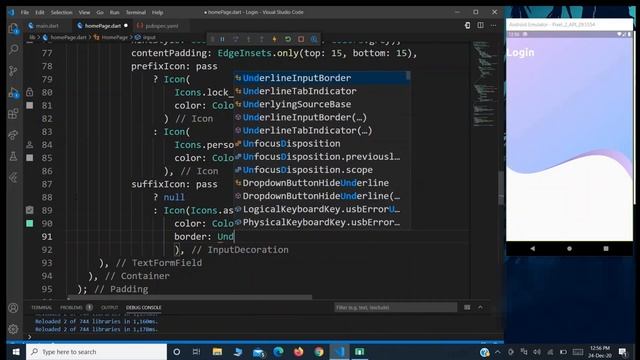Maximize the panel with chevron up icon

point(480,307)
